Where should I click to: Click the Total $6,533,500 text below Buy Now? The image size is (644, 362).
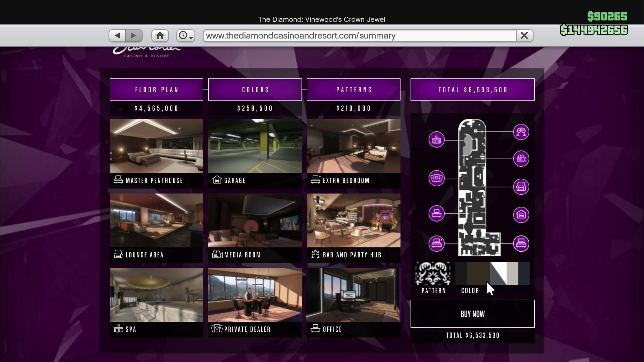click(473, 336)
